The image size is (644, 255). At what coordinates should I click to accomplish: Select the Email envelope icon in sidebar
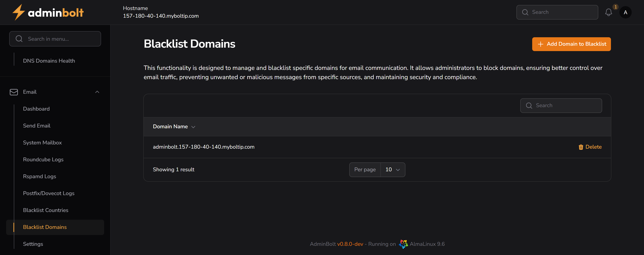14,92
